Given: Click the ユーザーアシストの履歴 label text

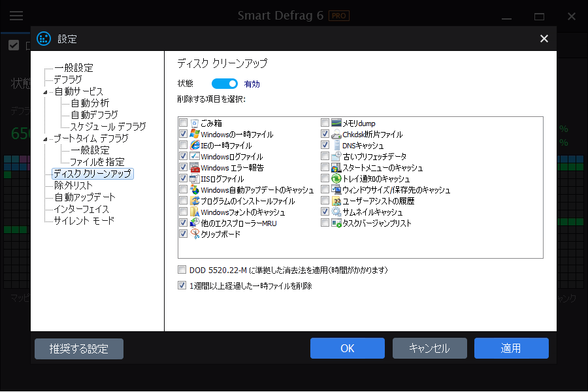Looking at the screenshot, I should pyautogui.click(x=378, y=201).
